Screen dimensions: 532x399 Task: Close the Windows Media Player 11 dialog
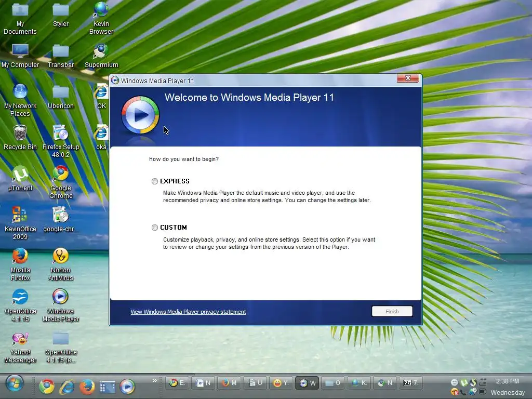(408, 78)
